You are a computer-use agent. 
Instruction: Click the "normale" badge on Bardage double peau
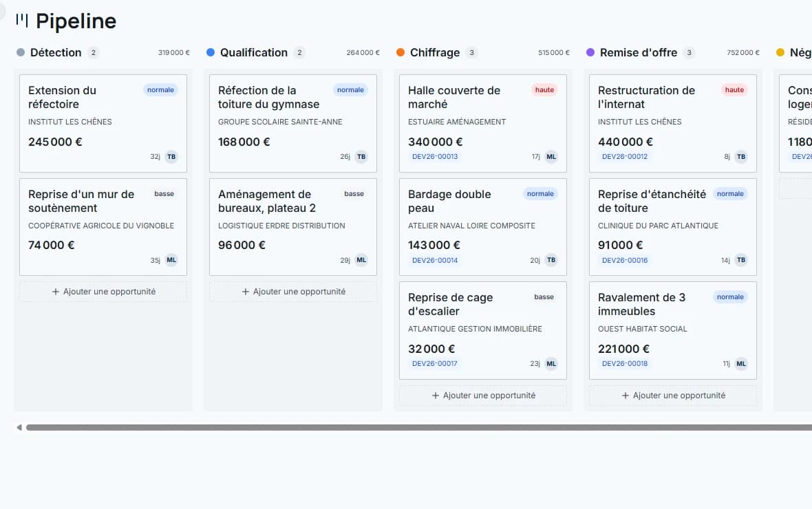pos(540,194)
